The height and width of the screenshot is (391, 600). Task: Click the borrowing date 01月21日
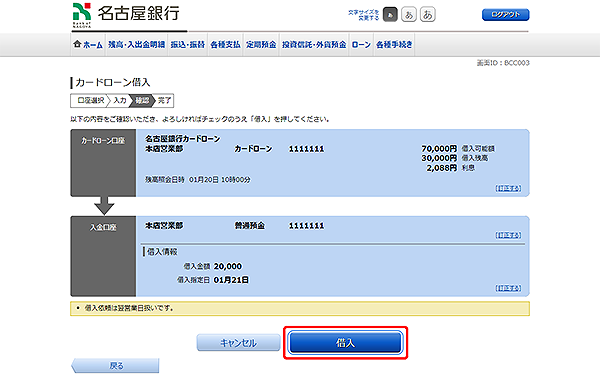[x=231, y=280]
